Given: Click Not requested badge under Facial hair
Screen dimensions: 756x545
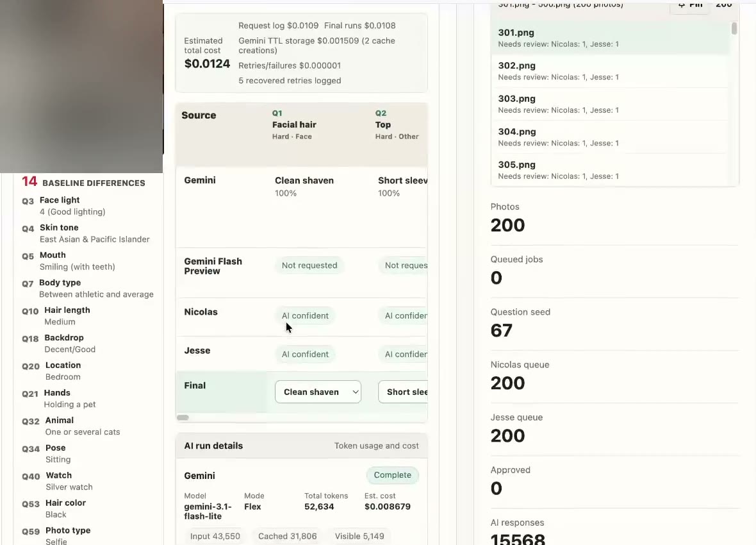Looking at the screenshot, I should [x=309, y=265].
